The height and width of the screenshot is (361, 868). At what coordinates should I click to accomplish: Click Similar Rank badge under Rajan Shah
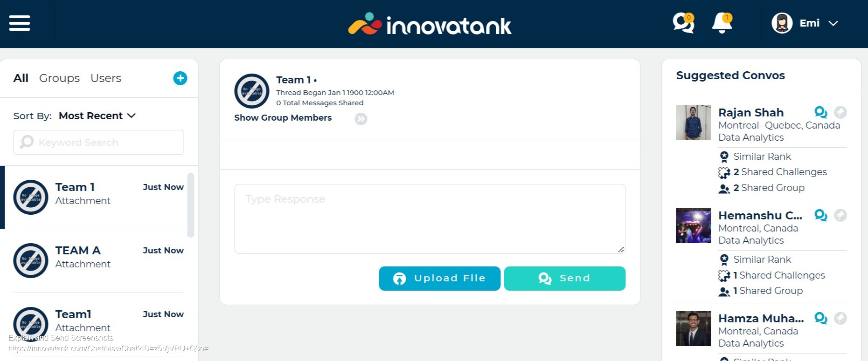[x=724, y=157]
